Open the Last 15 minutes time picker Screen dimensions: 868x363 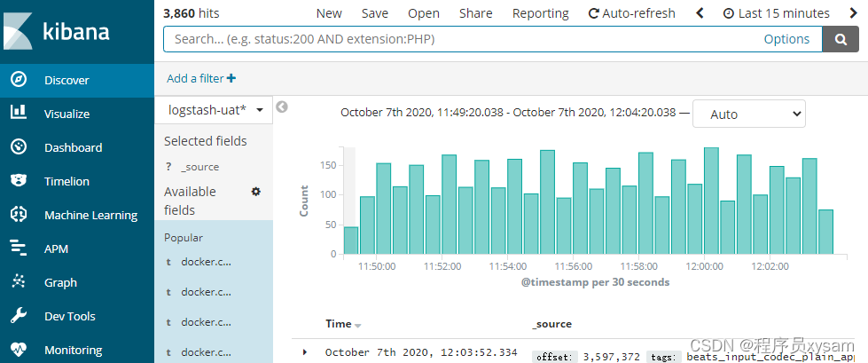pyautogui.click(x=777, y=13)
